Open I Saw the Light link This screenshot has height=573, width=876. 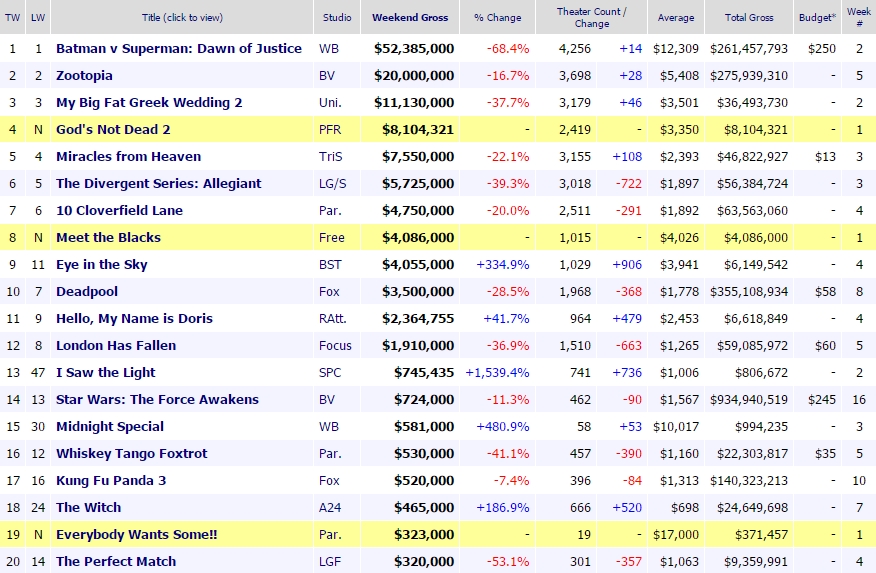click(106, 373)
